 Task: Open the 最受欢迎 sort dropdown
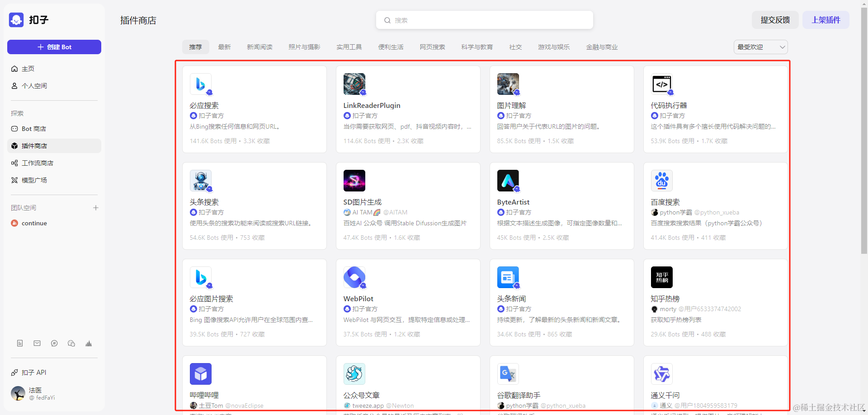click(x=760, y=47)
